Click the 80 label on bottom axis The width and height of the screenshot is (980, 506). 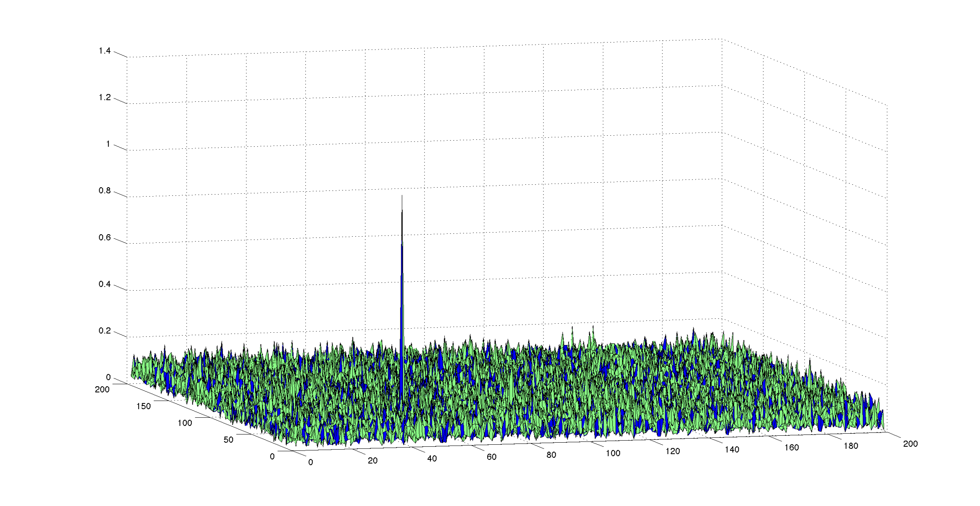pyautogui.click(x=551, y=455)
